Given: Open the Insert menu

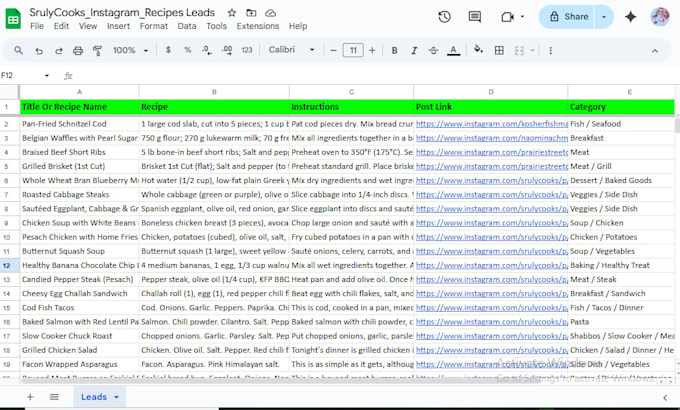Looking at the screenshot, I should coord(118,26).
